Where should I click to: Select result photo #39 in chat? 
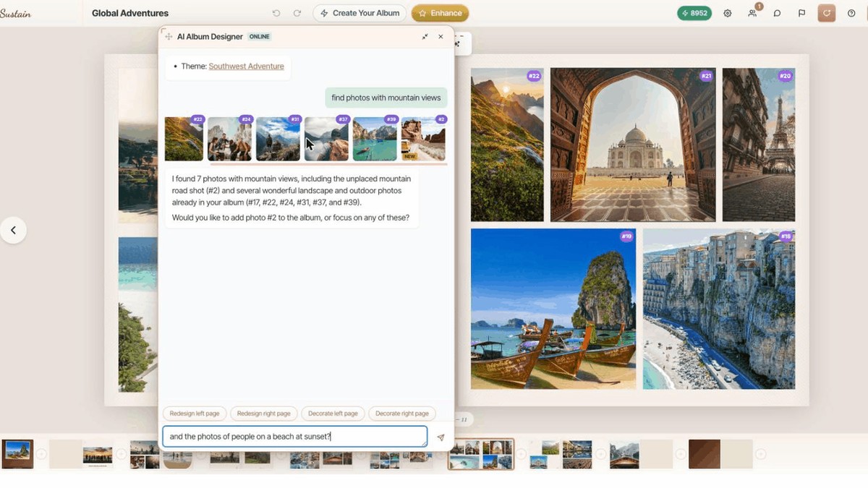coord(375,139)
